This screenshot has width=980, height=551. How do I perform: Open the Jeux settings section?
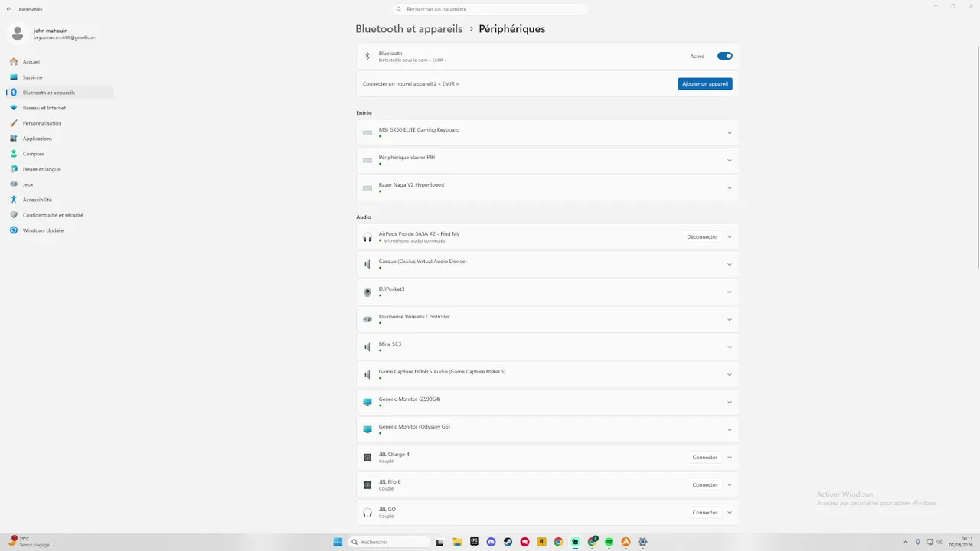pos(60,184)
